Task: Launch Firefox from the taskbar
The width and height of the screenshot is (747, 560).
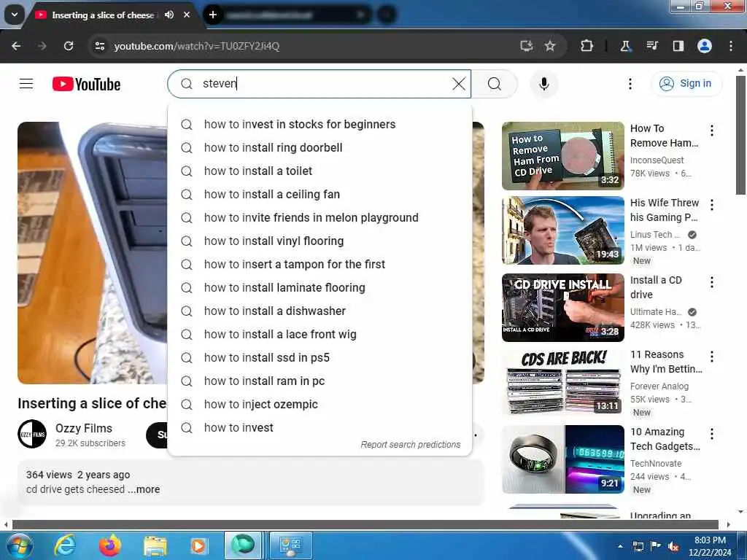Action: tap(110, 545)
